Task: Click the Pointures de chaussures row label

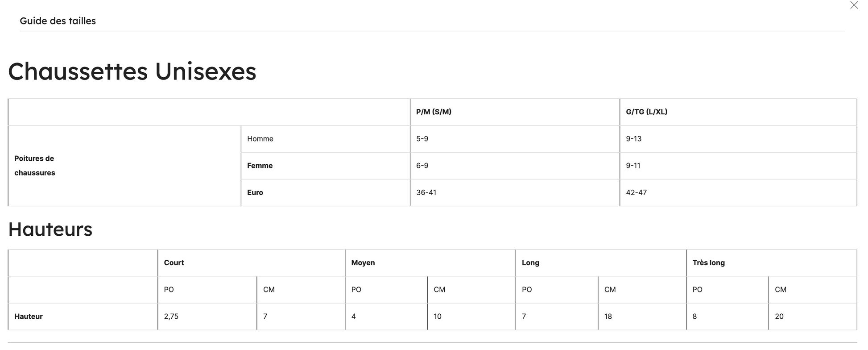Action: coord(35,166)
